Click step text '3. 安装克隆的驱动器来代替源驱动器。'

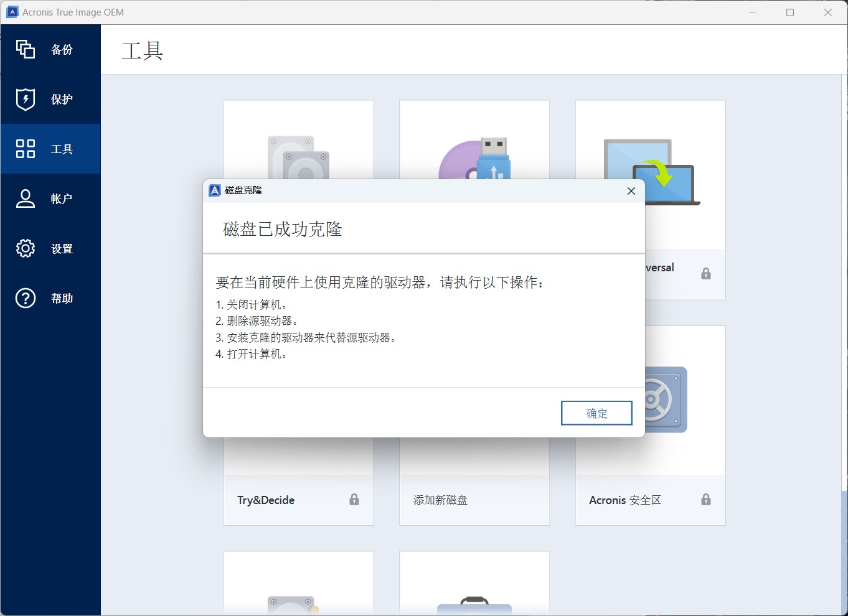click(306, 338)
